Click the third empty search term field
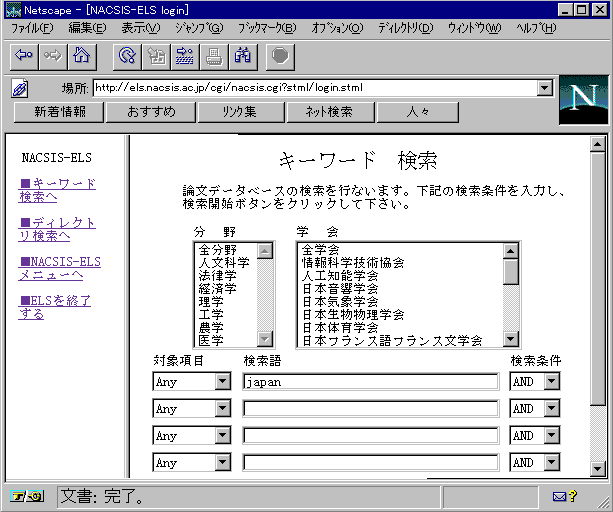The width and height of the screenshot is (613, 512). 371,435
